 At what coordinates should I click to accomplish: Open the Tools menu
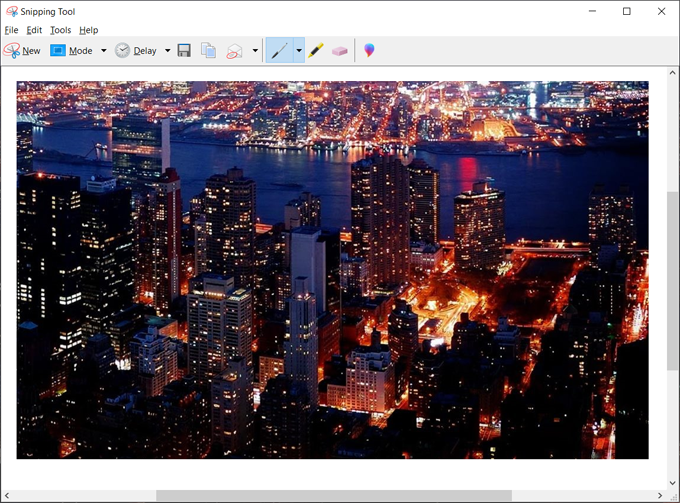(60, 30)
